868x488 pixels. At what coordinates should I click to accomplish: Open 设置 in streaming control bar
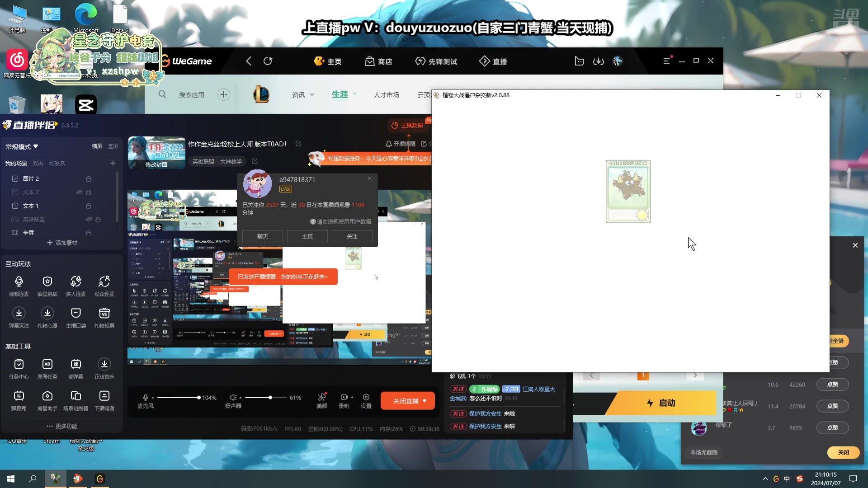366,400
